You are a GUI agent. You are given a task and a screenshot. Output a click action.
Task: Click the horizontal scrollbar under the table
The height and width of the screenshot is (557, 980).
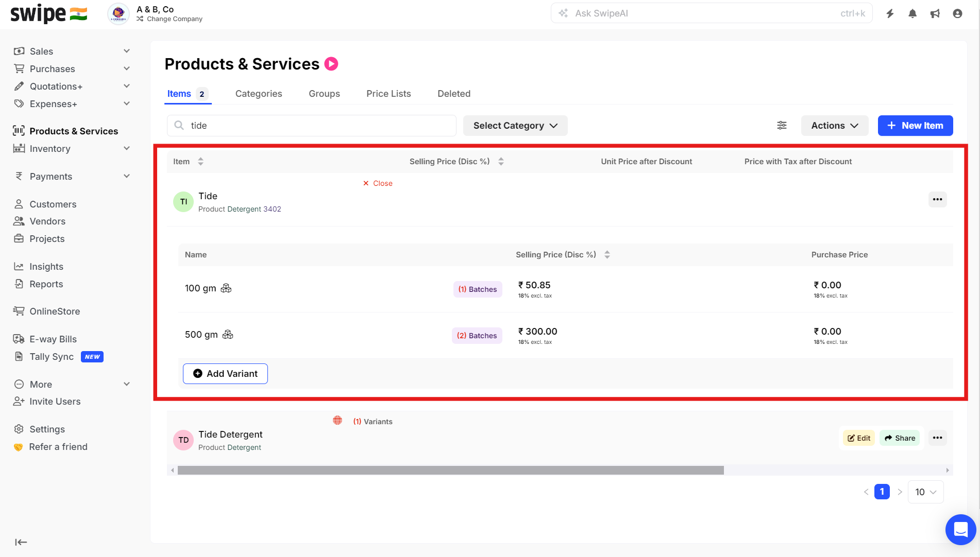(x=450, y=470)
